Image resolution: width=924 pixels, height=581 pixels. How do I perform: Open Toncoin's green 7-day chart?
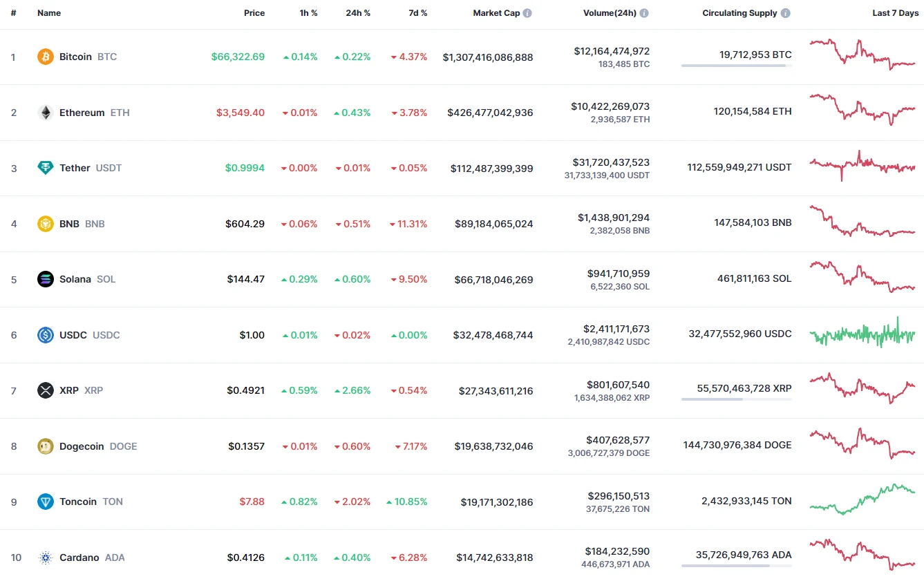tap(862, 499)
